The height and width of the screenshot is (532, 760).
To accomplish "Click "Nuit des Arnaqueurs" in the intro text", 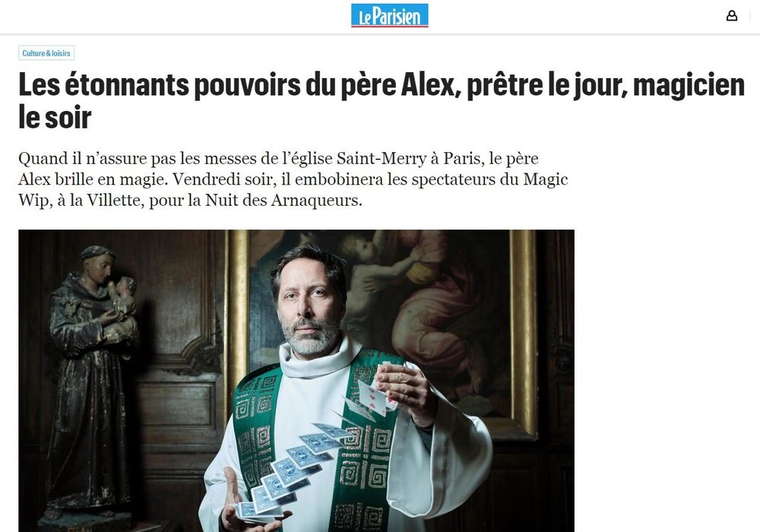I will 283,200.
